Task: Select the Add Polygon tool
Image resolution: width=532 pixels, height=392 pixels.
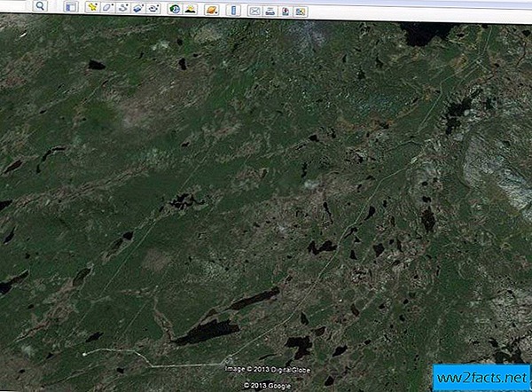Action: (x=107, y=7)
